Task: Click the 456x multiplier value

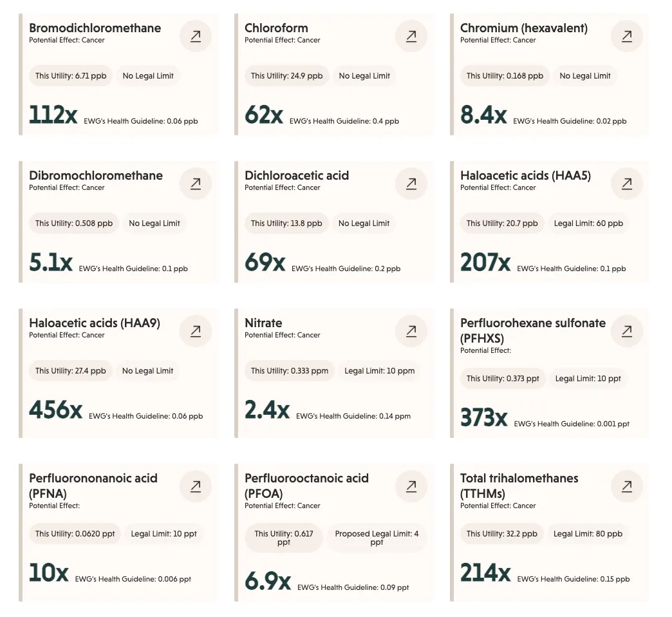Action: pos(56,410)
